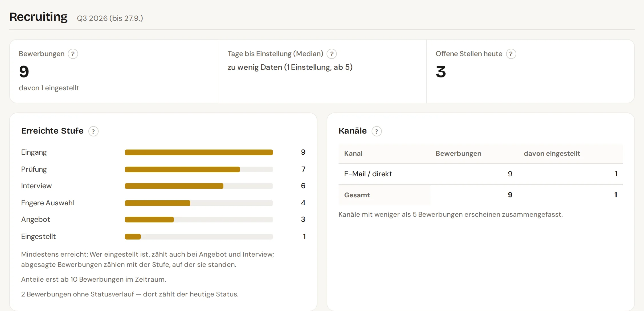Click the Eingang progress bar

pyautogui.click(x=199, y=152)
